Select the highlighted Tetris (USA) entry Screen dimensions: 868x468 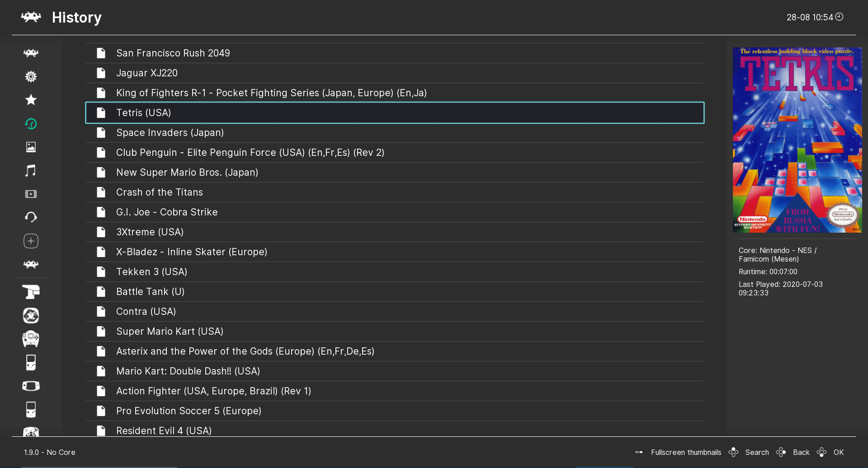pyautogui.click(x=394, y=112)
